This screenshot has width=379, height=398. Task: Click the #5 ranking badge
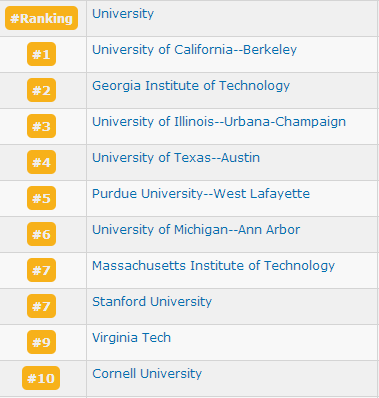(x=41, y=198)
